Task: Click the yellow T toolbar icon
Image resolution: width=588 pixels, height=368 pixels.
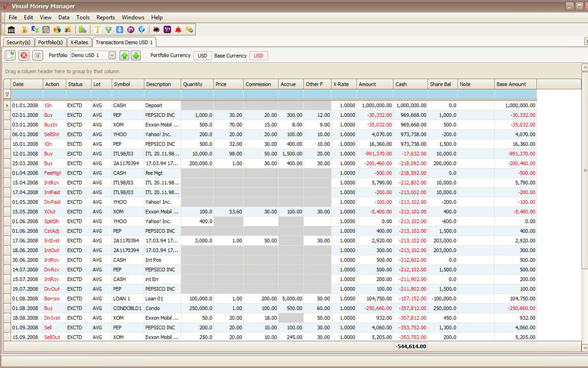Action: pos(97,29)
